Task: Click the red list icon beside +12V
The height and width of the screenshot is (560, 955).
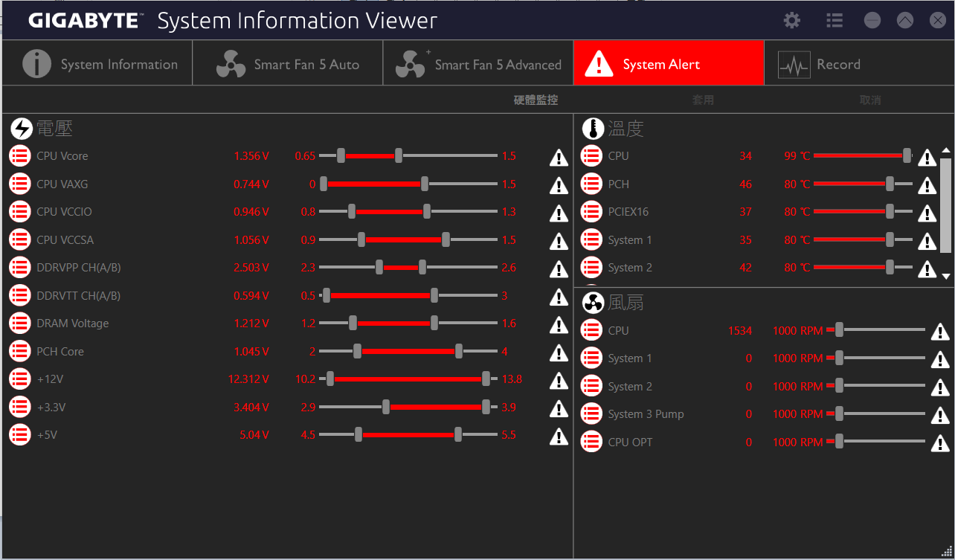Action: (x=20, y=379)
